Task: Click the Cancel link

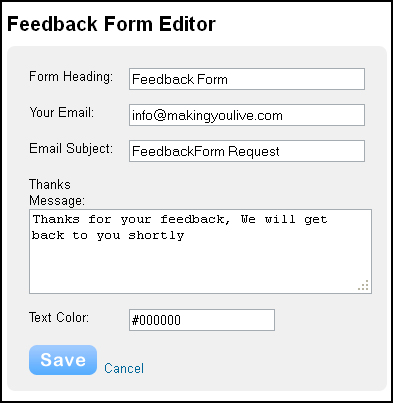Action: click(x=124, y=368)
